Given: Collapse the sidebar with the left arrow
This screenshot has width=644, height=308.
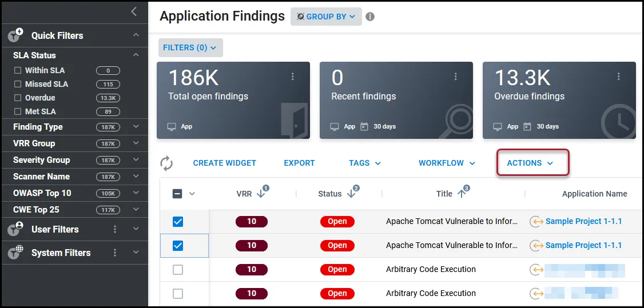Looking at the screenshot, I should pos(134,11).
